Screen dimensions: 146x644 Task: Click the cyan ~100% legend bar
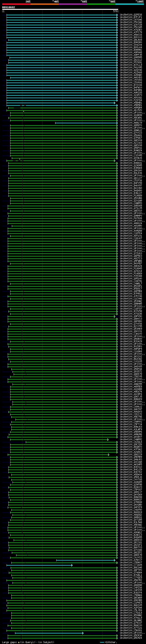point(130,4)
